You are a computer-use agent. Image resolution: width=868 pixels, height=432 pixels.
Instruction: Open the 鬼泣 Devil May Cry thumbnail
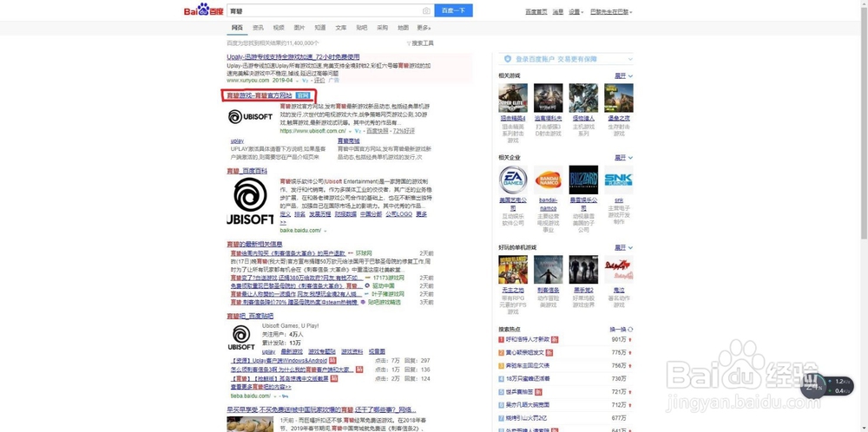(619, 270)
